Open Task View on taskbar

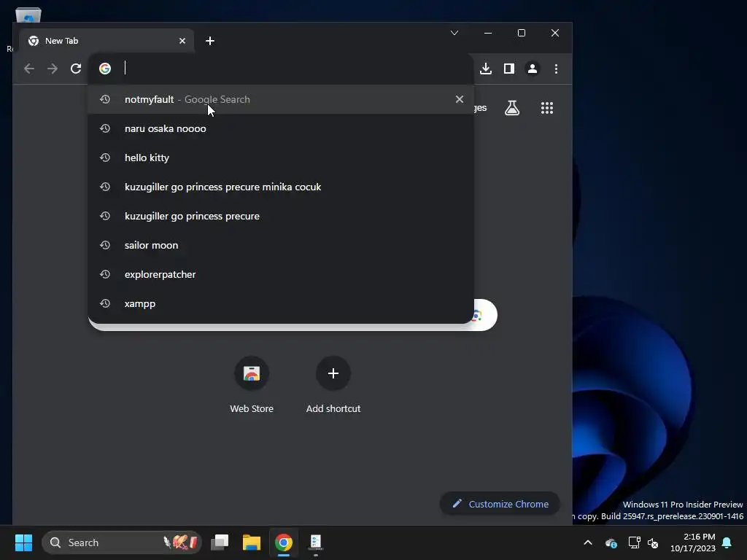click(220, 542)
